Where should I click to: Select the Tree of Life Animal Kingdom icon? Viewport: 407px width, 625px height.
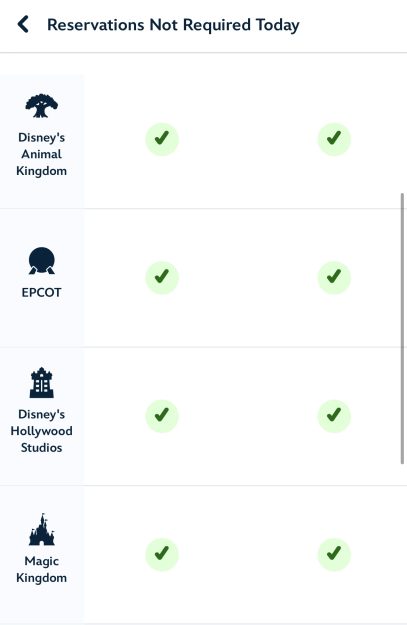click(41, 106)
